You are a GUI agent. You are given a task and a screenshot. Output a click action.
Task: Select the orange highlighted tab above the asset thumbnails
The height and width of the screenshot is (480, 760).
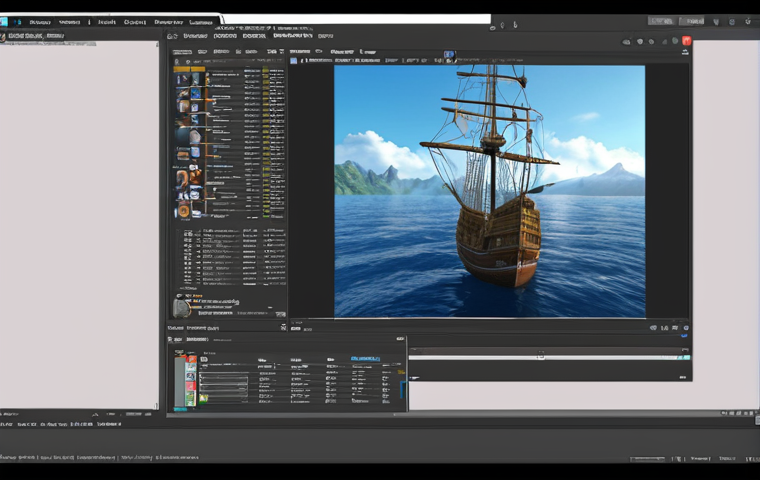click(189, 69)
